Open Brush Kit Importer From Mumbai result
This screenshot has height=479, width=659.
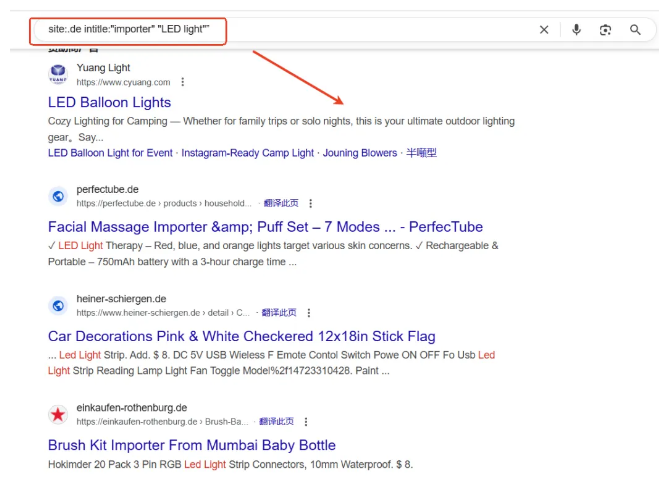click(x=191, y=445)
